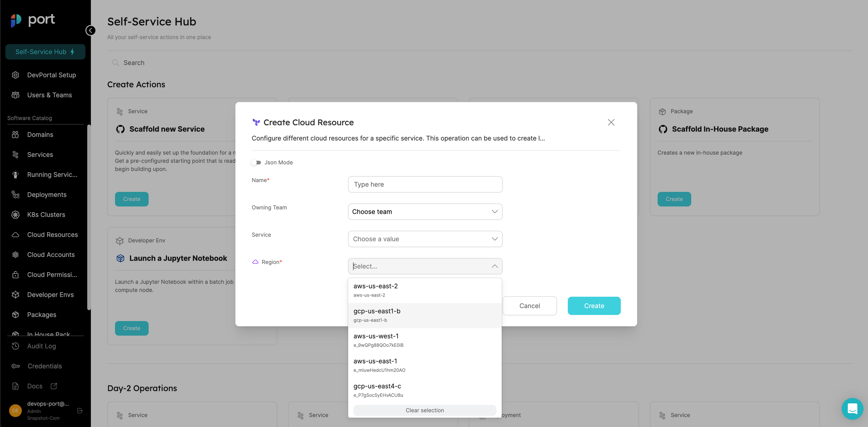
Task: Open the chat support bubble
Action: [852, 408]
